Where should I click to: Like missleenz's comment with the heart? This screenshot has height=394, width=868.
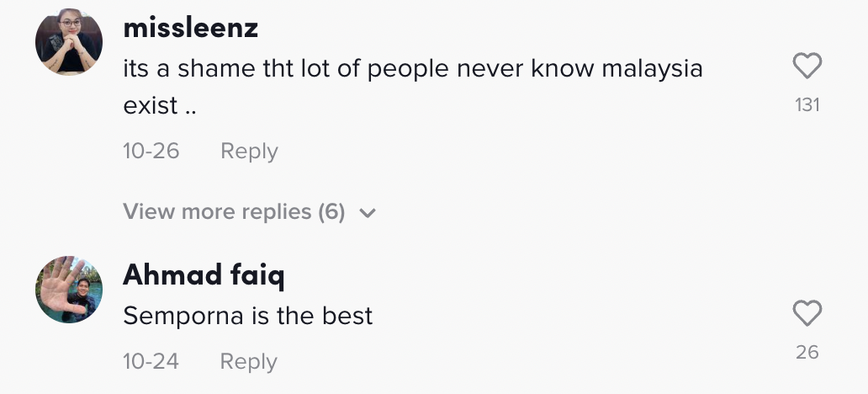[807, 67]
